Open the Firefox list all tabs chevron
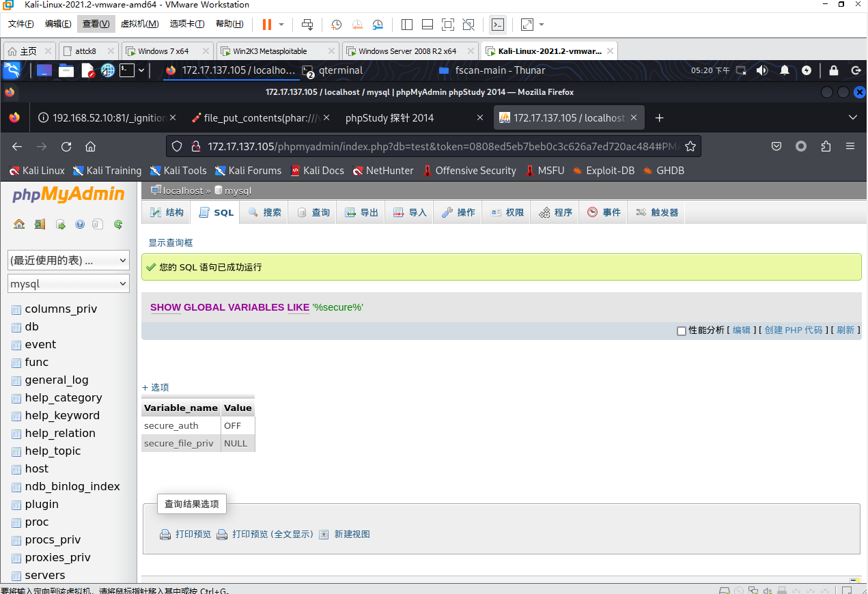Viewport: 868px width, 594px height. [852, 118]
